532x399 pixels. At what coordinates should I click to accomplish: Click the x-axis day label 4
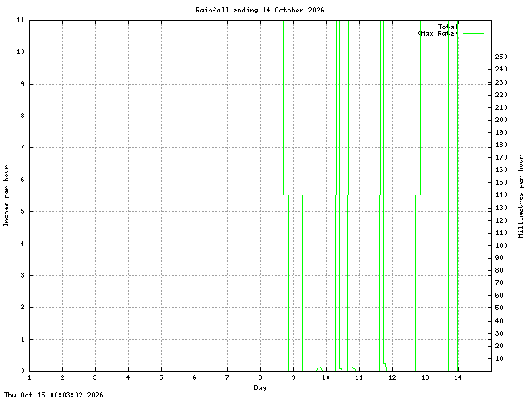pos(128,377)
